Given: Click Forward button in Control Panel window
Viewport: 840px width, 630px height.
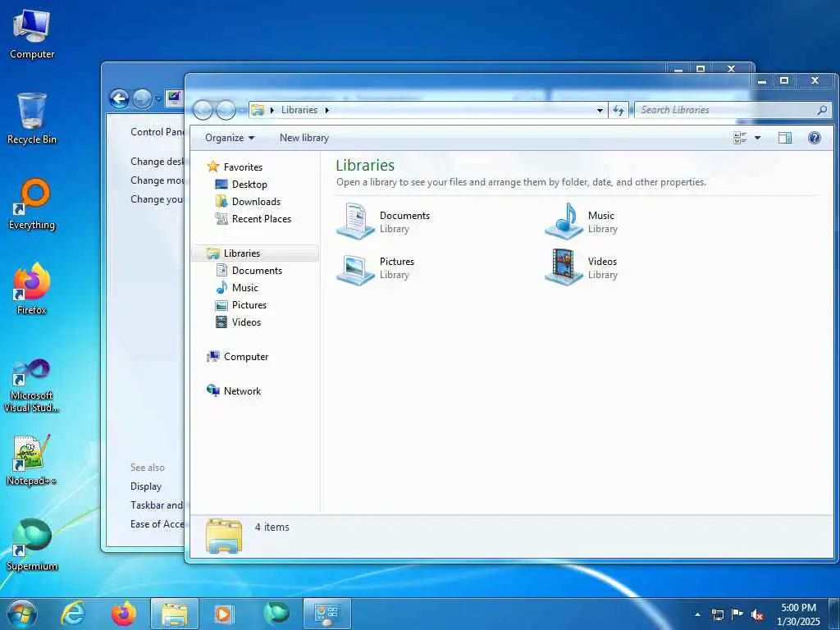Looking at the screenshot, I should [x=142, y=98].
